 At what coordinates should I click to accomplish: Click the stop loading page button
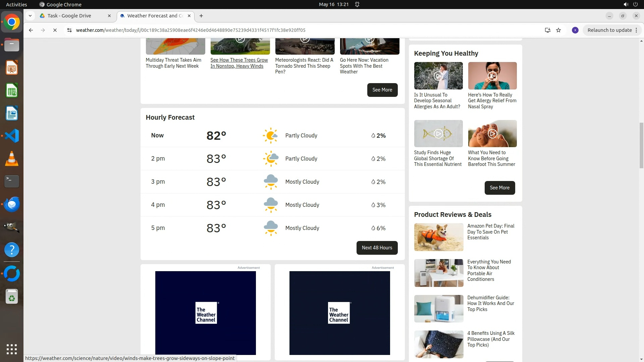click(55, 30)
